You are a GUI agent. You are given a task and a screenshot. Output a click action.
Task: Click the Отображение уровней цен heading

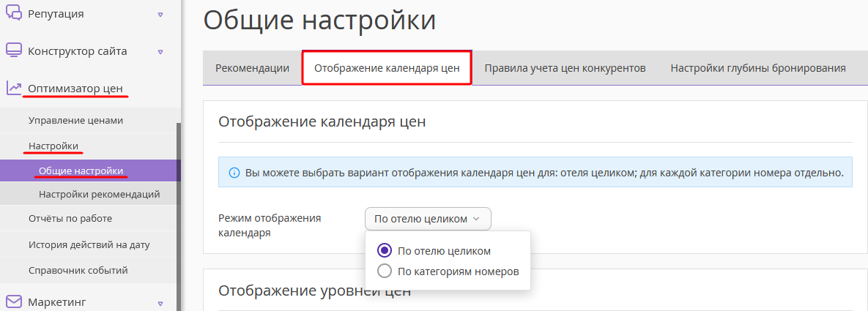click(x=314, y=291)
